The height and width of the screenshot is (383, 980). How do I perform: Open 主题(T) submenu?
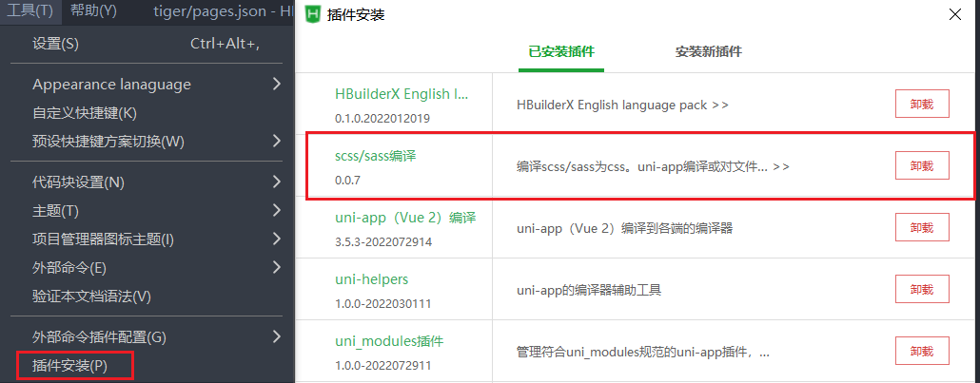[147, 211]
